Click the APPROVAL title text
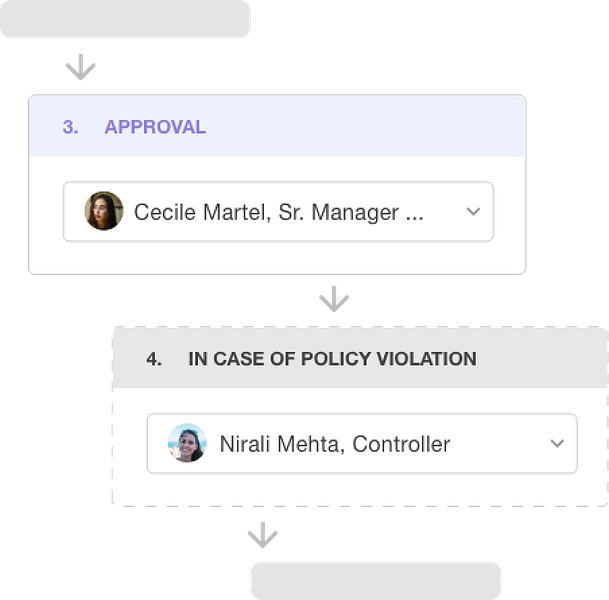Image resolution: width=609 pixels, height=600 pixels. pyautogui.click(x=155, y=127)
